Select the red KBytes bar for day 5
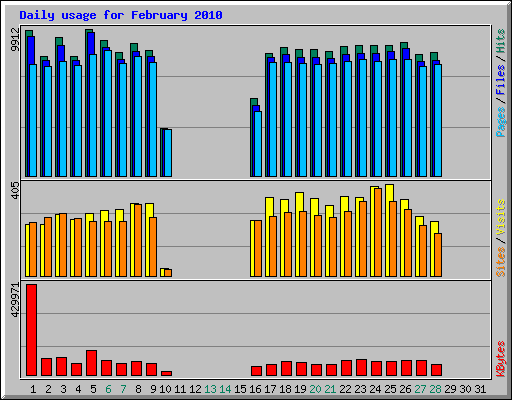Viewport: 512px width, 400px height. [92, 363]
